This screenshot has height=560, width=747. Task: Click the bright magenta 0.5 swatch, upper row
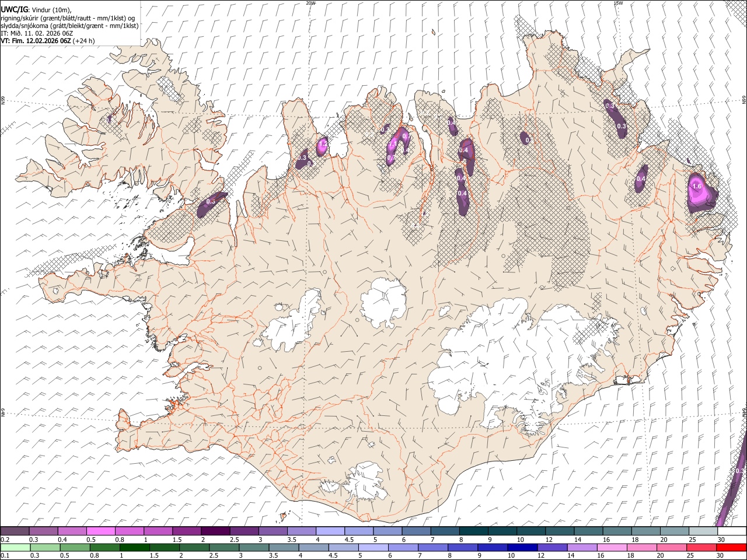point(101,531)
